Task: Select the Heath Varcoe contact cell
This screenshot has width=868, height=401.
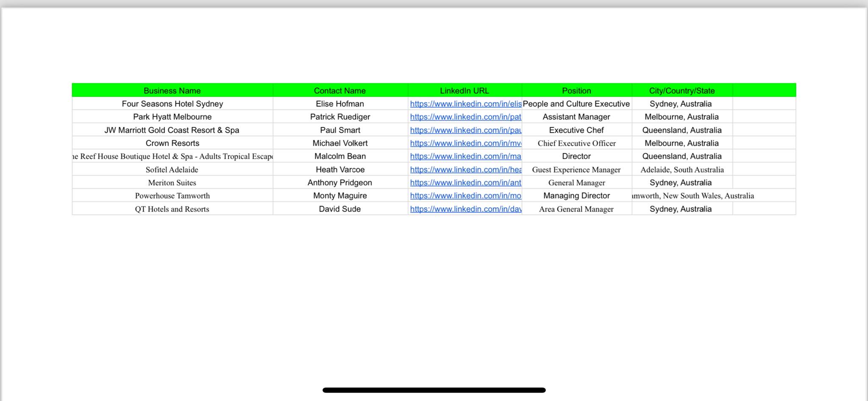Action: pos(340,170)
